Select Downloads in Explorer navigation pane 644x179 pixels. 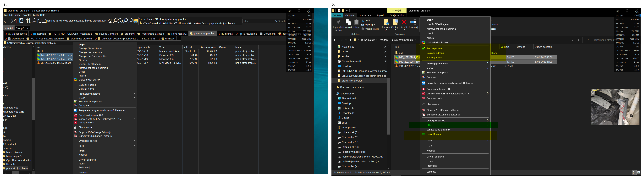pyautogui.click(x=348, y=113)
